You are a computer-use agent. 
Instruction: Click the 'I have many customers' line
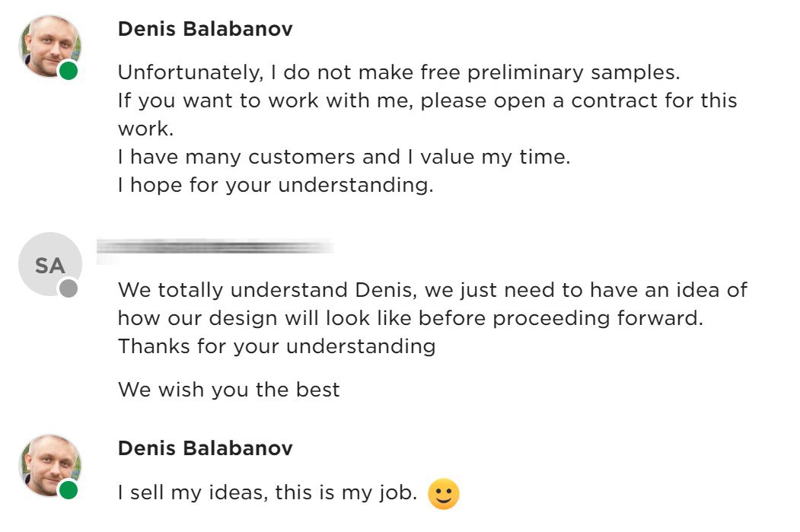344,157
